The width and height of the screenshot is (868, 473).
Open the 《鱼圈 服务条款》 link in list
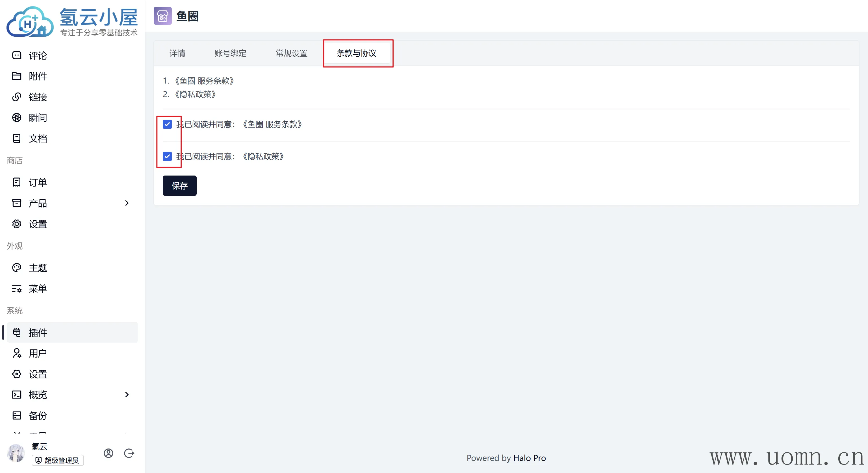pyautogui.click(x=204, y=81)
